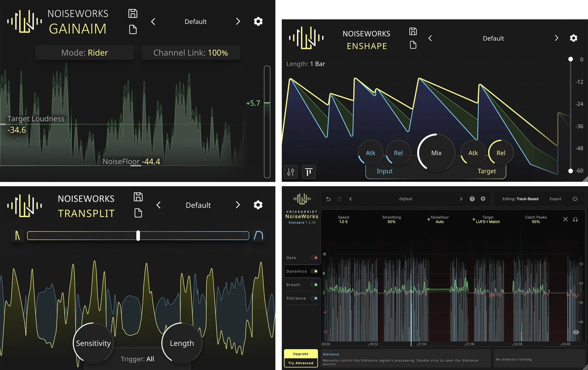Click Editing: Track-Based in VoiceAssist
This screenshot has height=370, width=588.
pyautogui.click(x=520, y=199)
